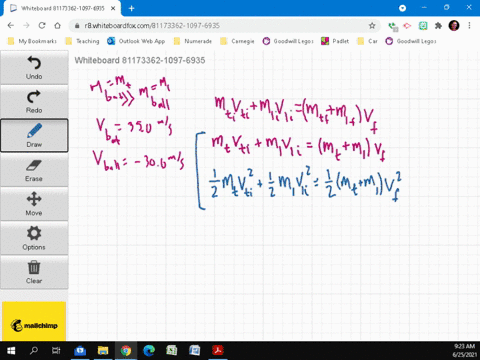Open Word from taskbar

click(x=194, y=351)
